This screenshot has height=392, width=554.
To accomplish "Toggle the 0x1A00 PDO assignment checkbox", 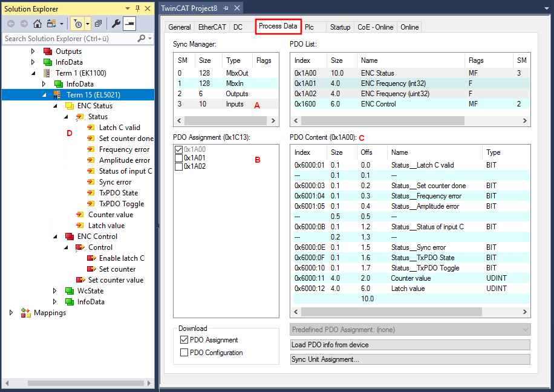I will tap(179, 149).
